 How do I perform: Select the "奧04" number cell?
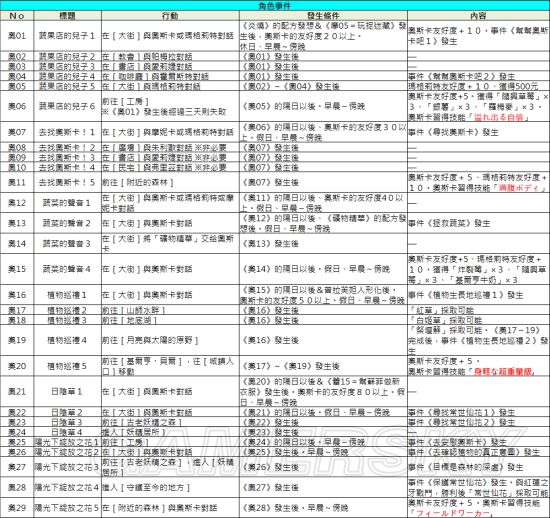pos(17,76)
